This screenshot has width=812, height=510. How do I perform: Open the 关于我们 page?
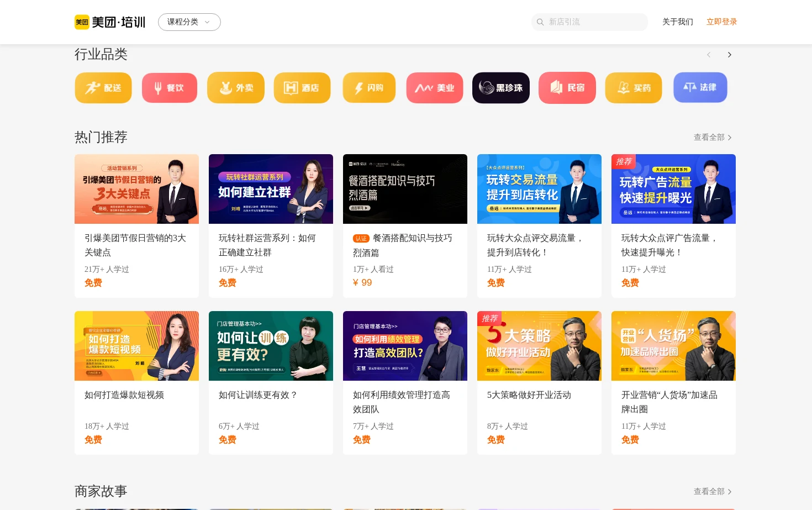[678, 22]
